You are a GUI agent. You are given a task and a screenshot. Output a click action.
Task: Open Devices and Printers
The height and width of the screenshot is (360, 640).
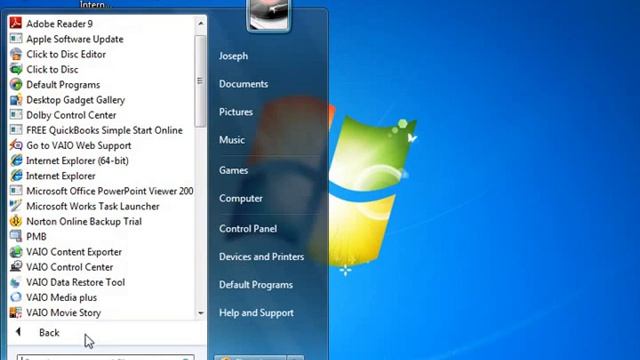coord(261,257)
